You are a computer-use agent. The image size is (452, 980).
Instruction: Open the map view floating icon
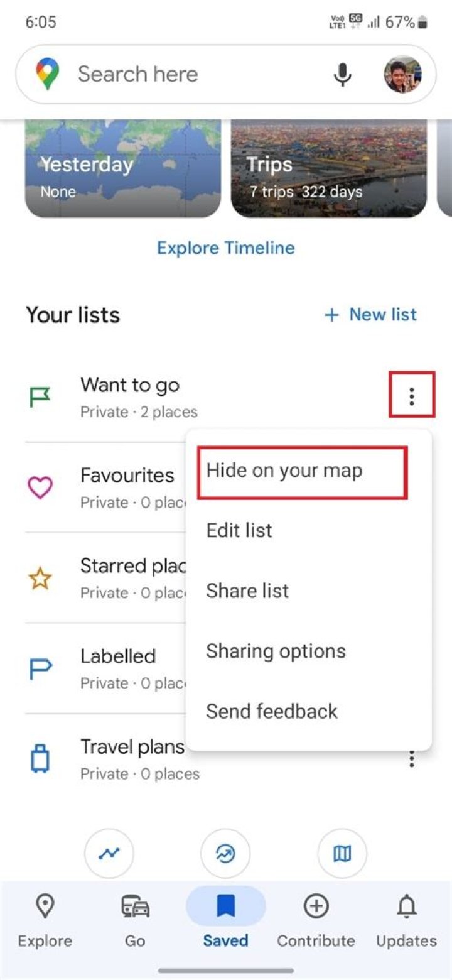[342, 853]
